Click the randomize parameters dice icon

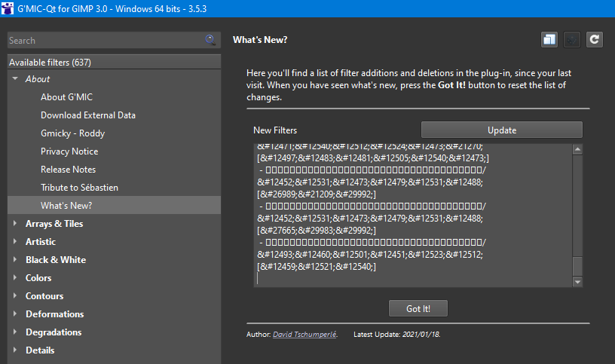[572, 40]
